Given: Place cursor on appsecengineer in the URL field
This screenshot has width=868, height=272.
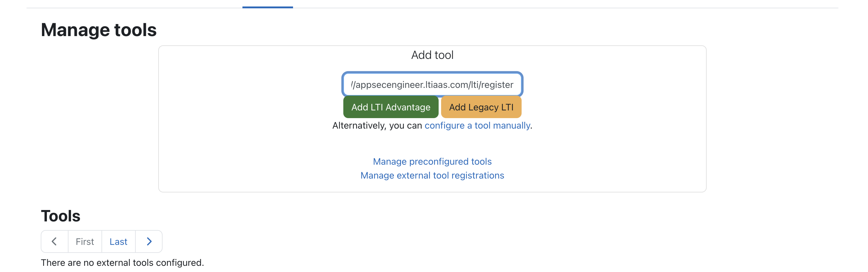Looking at the screenshot, I should click(389, 84).
